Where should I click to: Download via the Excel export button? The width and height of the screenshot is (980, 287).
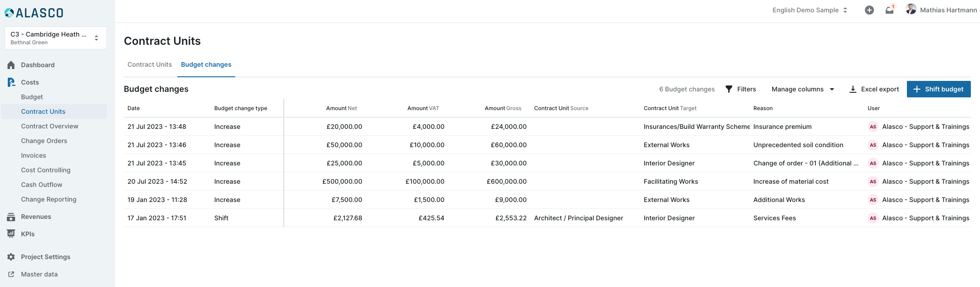click(874, 89)
